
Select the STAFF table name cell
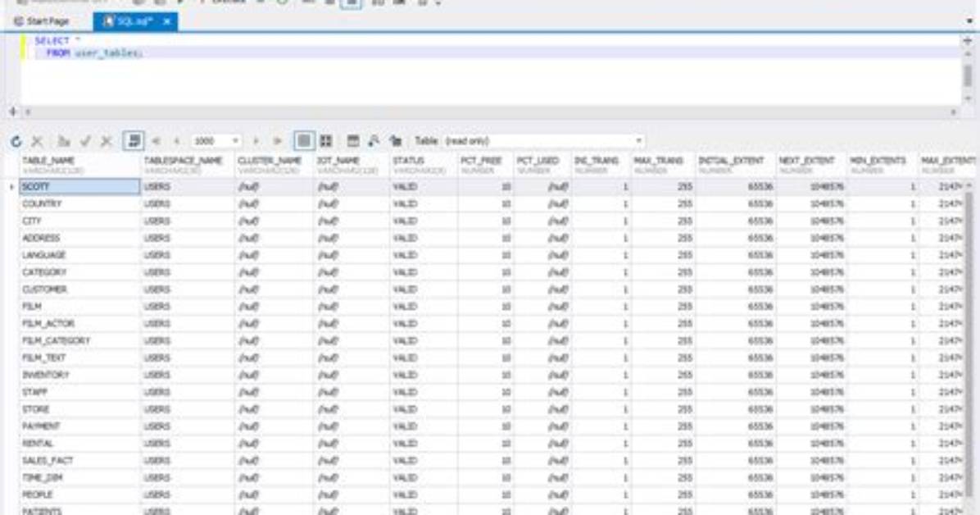coord(79,392)
